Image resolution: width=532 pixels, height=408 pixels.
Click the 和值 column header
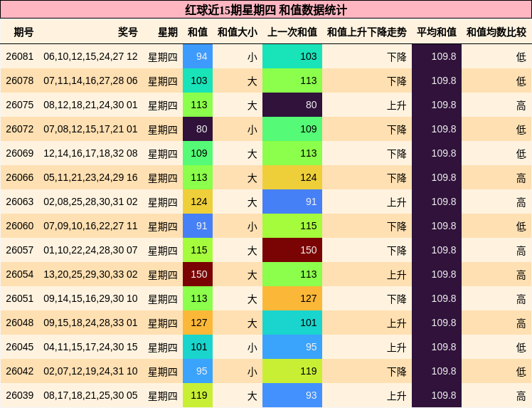(x=198, y=32)
